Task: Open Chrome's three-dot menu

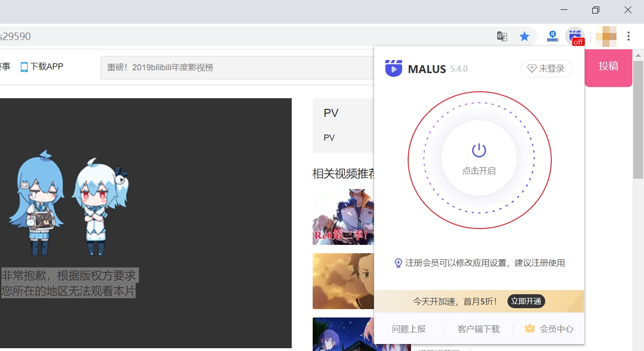Action: tap(629, 36)
